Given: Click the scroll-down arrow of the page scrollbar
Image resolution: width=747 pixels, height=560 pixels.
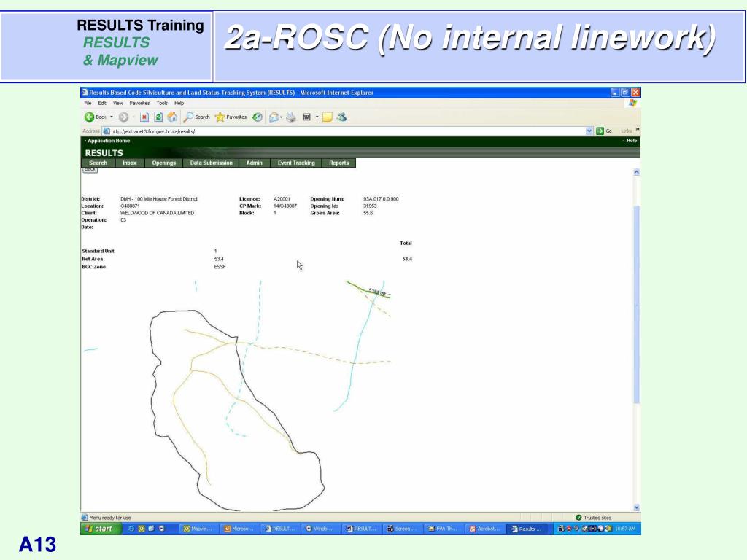Looking at the screenshot, I should click(x=636, y=507).
